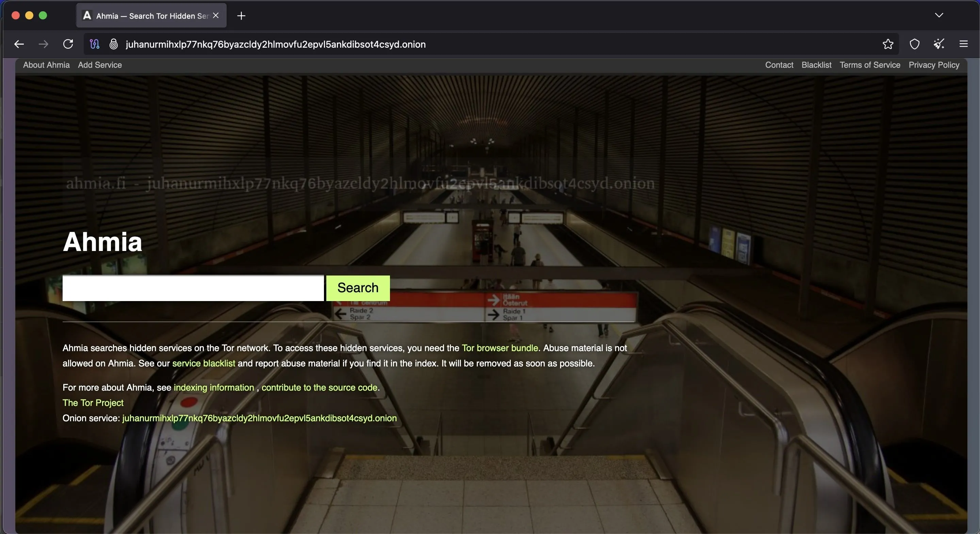
Task: Open the Tor circuit display icon
Action: coord(94,44)
